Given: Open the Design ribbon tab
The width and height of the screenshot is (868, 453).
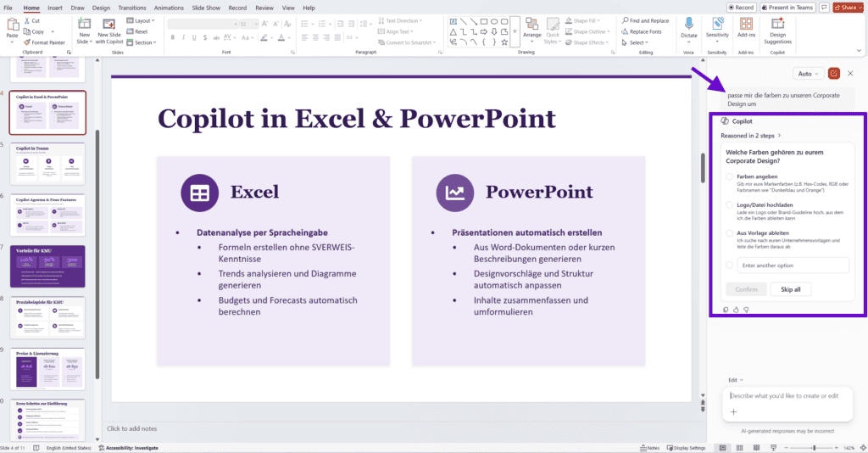Looking at the screenshot, I should click(x=101, y=8).
